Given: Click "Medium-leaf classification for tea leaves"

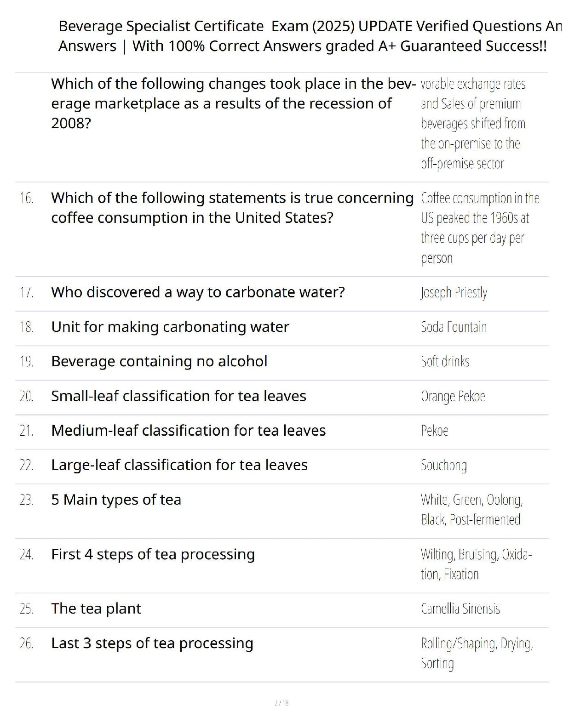Looking at the screenshot, I should [x=189, y=431].
